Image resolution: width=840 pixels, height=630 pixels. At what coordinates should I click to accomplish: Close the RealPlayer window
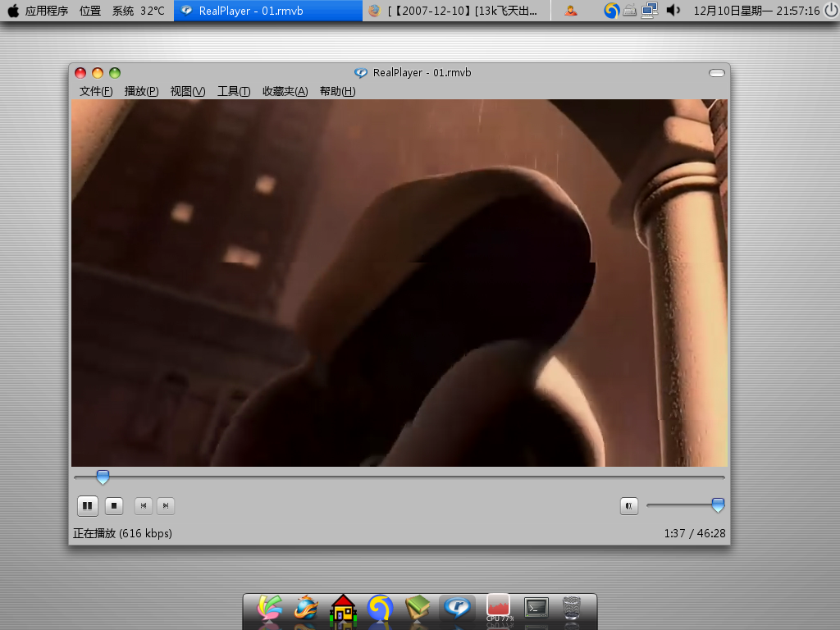click(80, 73)
